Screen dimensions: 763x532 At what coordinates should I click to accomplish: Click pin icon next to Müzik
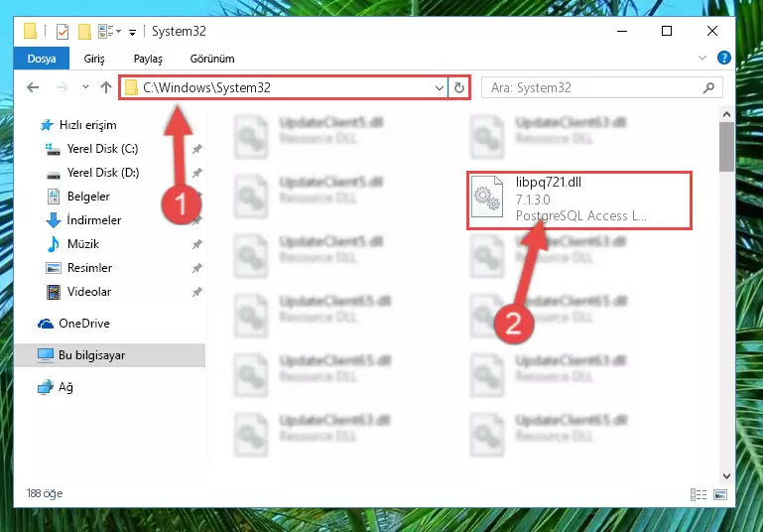[197, 244]
